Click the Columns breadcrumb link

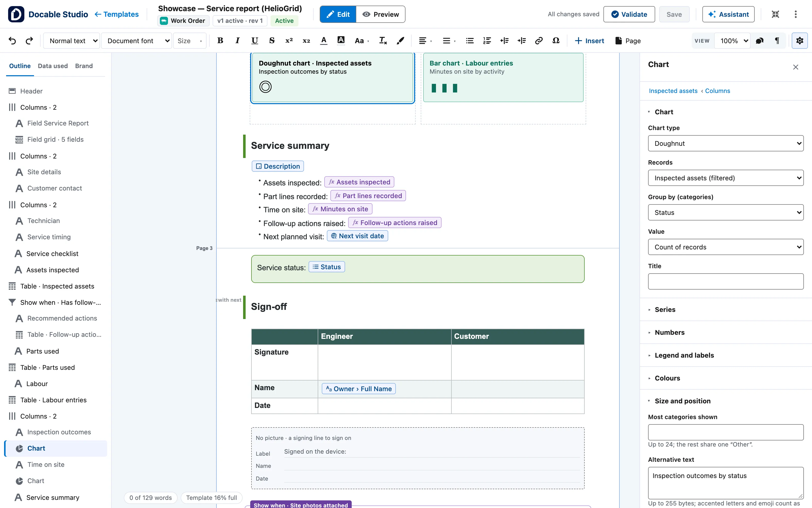pos(717,91)
